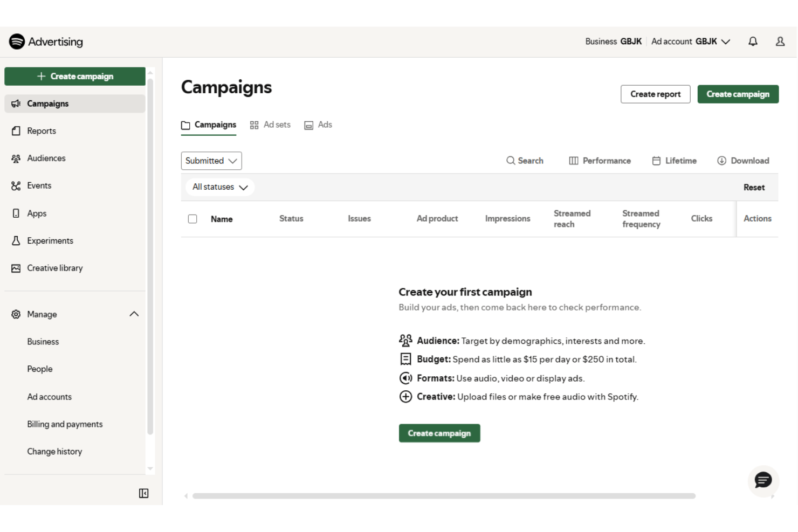Click the Reports page icon in sidebar
Image resolution: width=798 pixels, height=532 pixels.
coord(16,131)
